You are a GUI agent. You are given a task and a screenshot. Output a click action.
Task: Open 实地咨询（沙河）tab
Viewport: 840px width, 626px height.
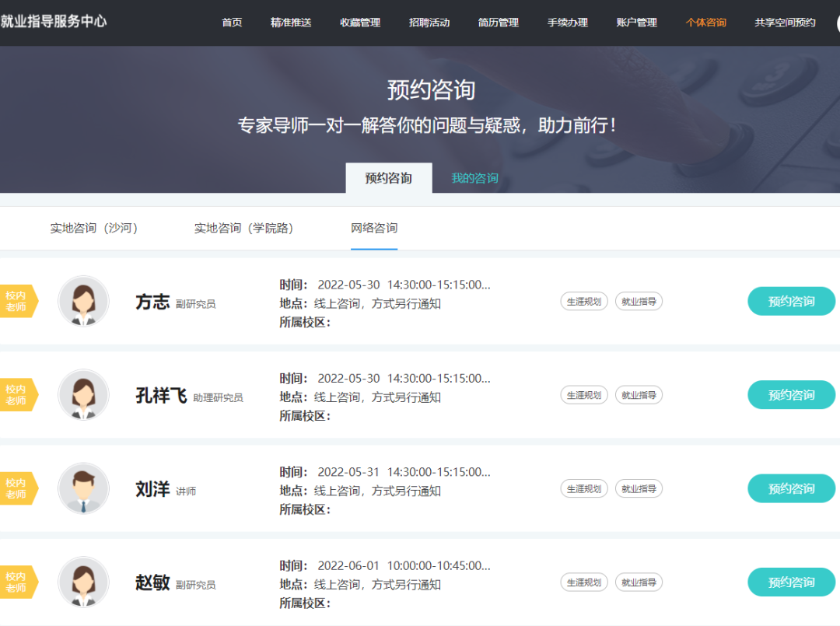[x=94, y=228]
